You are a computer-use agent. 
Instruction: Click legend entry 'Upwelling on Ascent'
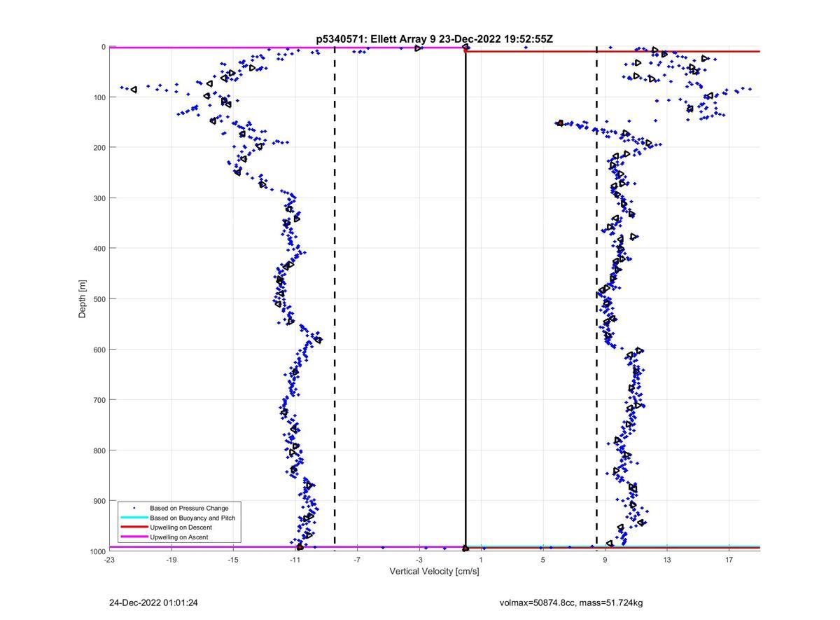click(x=178, y=537)
